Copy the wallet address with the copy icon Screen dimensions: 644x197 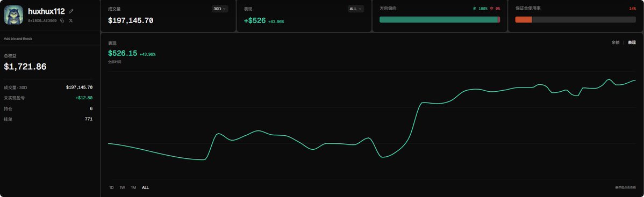click(62, 20)
